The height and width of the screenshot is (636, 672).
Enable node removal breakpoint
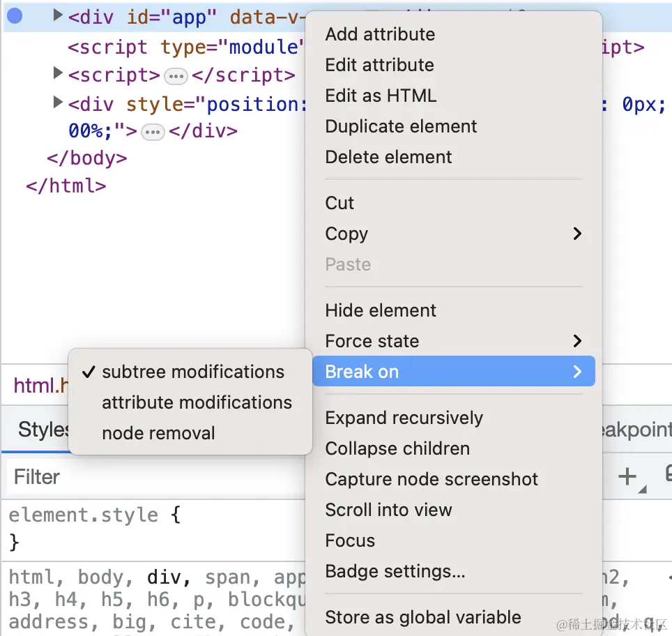click(x=190, y=433)
